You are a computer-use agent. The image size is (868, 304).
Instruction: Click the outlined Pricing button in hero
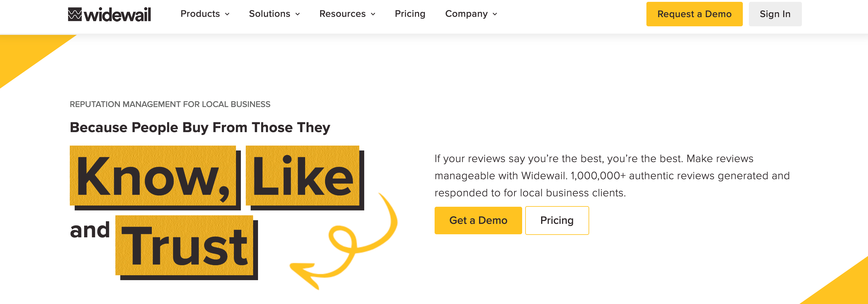(x=557, y=221)
